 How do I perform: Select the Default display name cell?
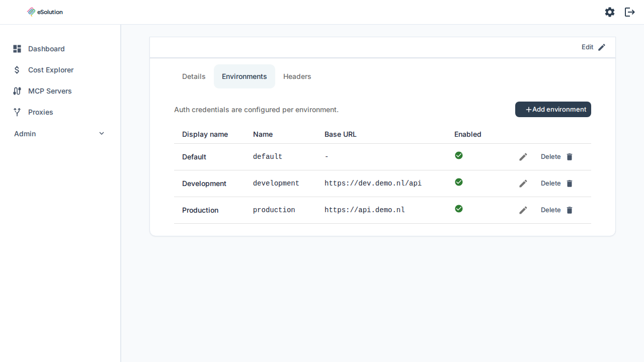point(194,157)
